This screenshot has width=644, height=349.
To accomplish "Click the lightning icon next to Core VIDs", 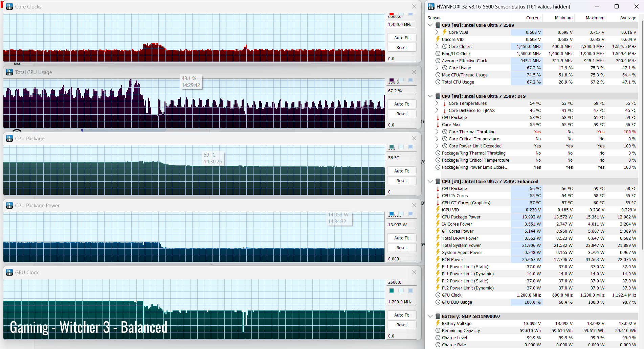I will tap(445, 32).
